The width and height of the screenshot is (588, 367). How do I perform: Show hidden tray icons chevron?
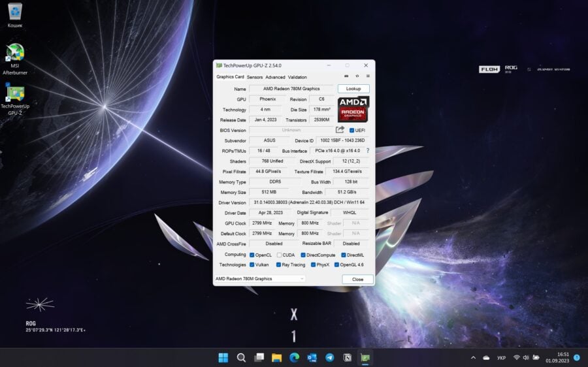(x=473, y=358)
